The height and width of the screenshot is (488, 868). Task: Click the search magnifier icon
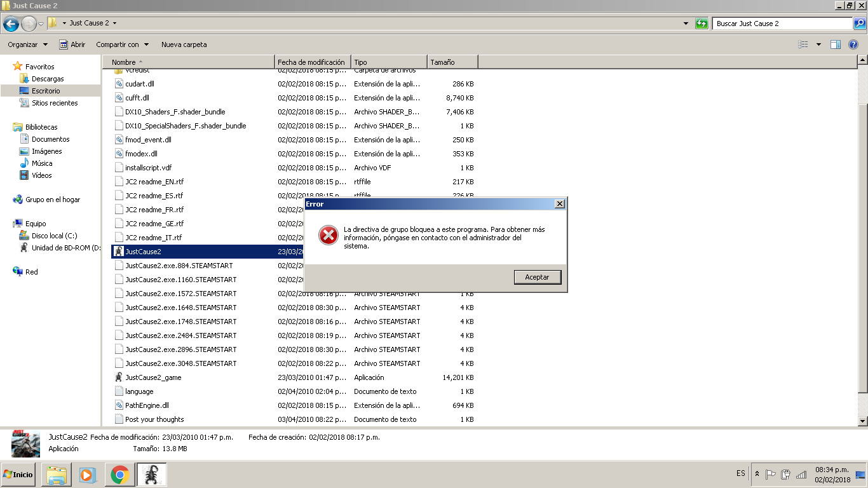[859, 24]
